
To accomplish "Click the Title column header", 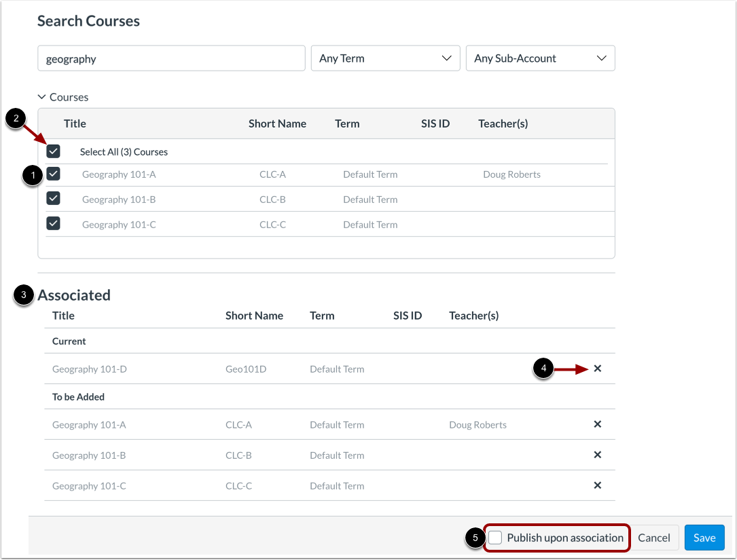I will point(74,124).
